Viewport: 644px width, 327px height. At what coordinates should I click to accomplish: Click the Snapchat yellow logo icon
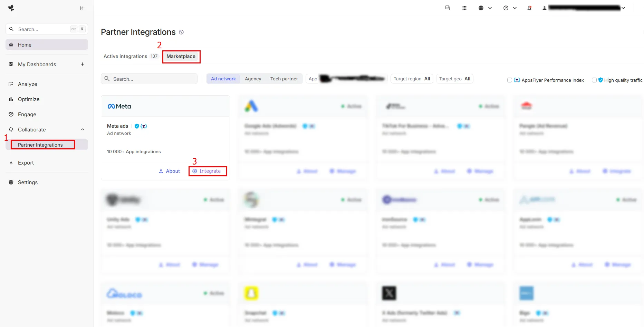click(251, 293)
